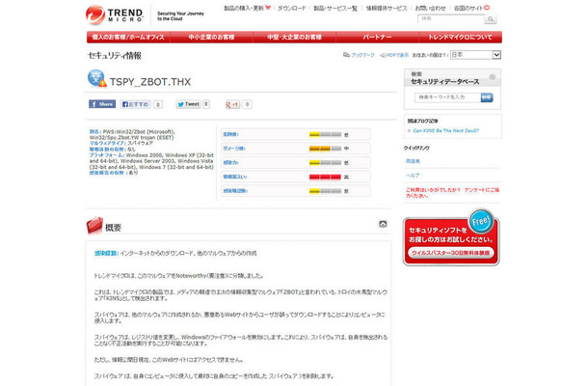588x386 pixels.
Task: Click the Google +1 button
Action: pyautogui.click(x=232, y=104)
